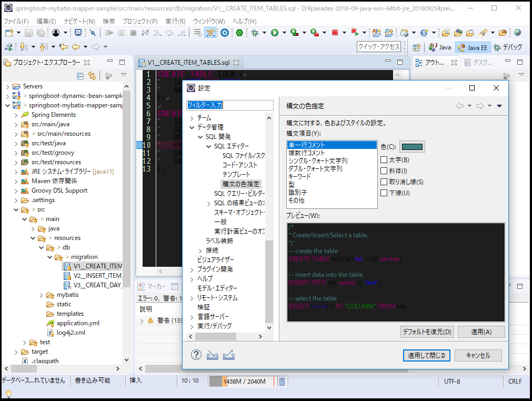This screenshot has width=532, height=401.
Task: Open the settings dialog view menu dropdown arrow
Action: tap(499, 106)
